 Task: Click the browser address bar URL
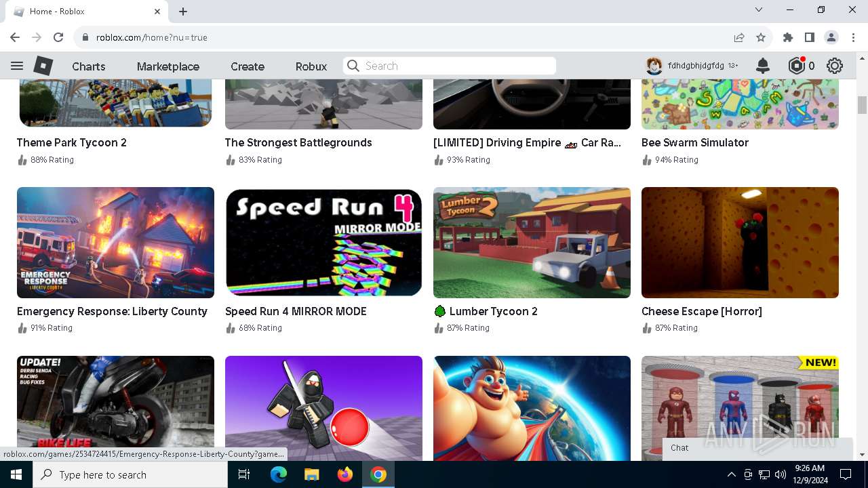(152, 37)
